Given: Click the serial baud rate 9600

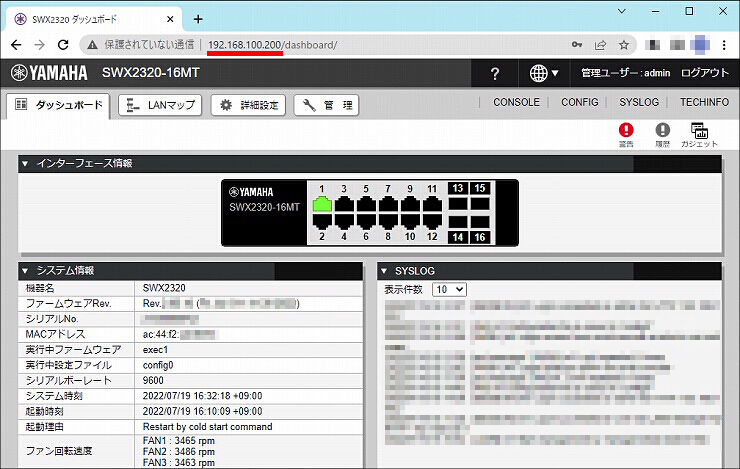Looking at the screenshot, I should (153, 380).
